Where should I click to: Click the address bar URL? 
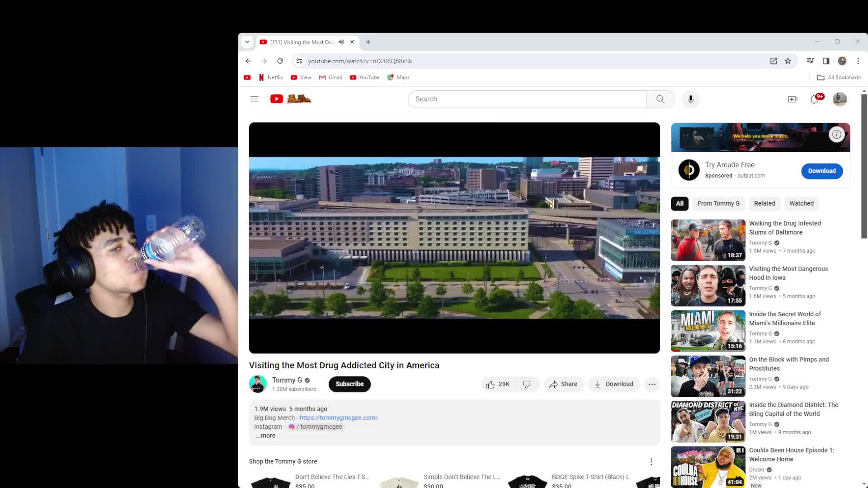[360, 61]
